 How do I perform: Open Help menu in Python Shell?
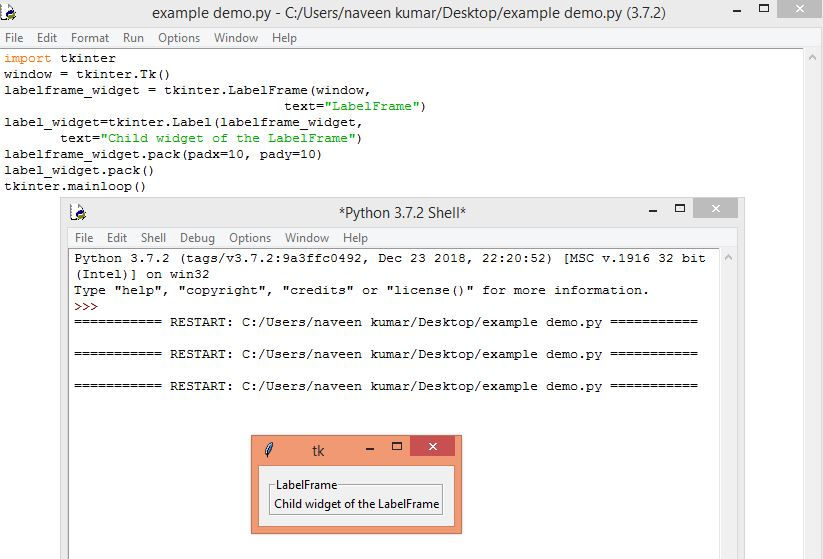355,238
